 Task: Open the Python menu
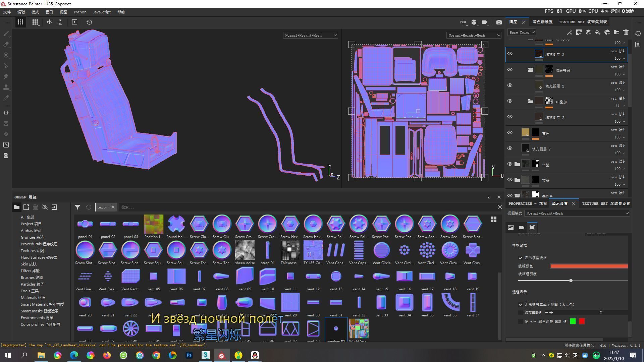pyautogui.click(x=80, y=12)
